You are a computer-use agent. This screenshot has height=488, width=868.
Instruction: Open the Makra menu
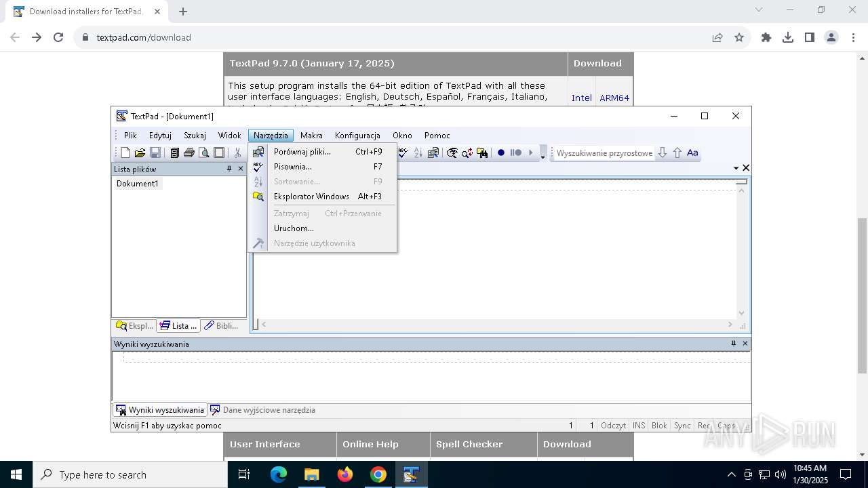311,136
